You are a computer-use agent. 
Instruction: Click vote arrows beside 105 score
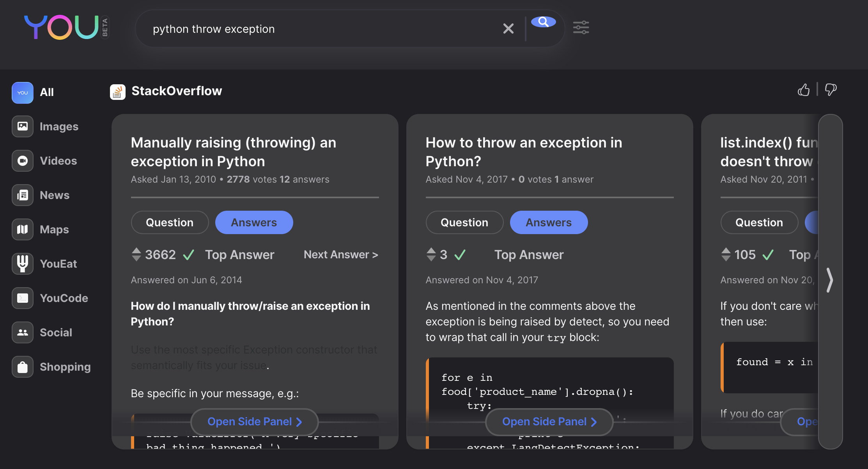point(726,254)
